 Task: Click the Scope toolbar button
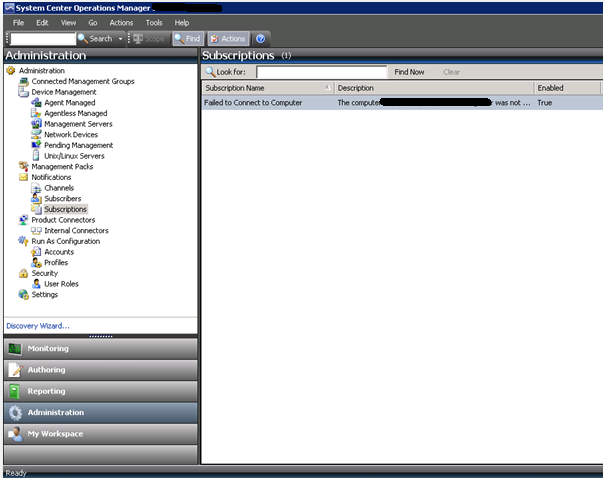click(x=149, y=39)
